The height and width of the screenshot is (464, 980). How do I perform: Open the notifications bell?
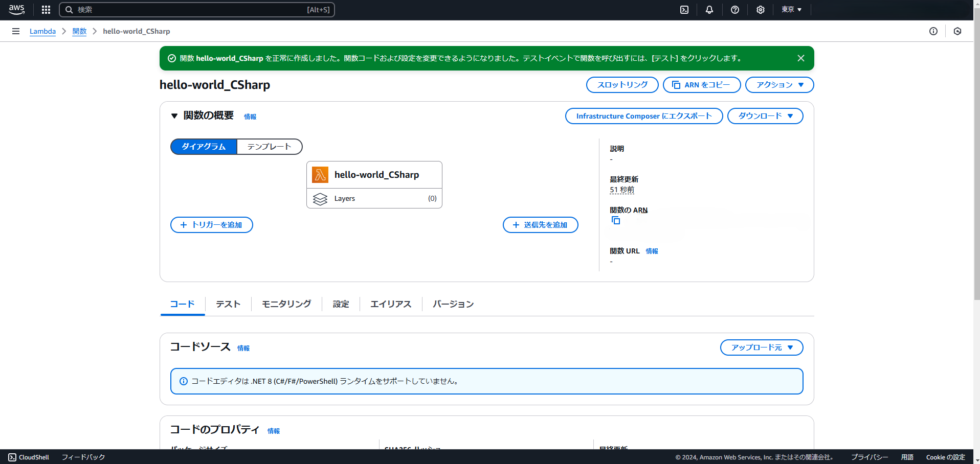(709, 10)
